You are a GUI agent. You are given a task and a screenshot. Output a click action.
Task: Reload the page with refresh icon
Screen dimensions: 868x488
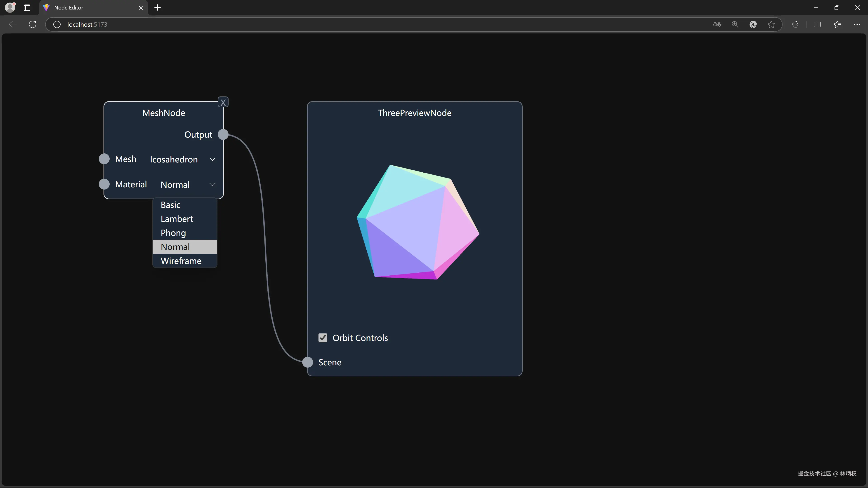point(33,24)
